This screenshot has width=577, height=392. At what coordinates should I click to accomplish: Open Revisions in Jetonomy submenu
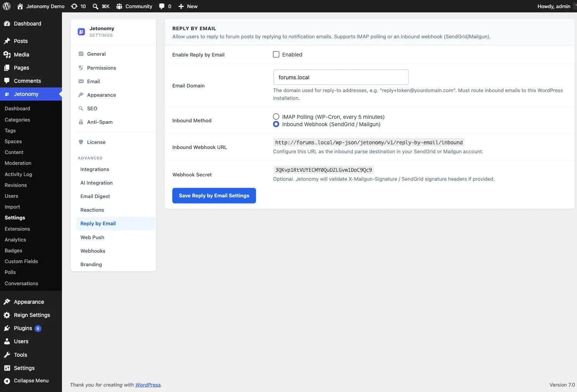[x=16, y=185]
